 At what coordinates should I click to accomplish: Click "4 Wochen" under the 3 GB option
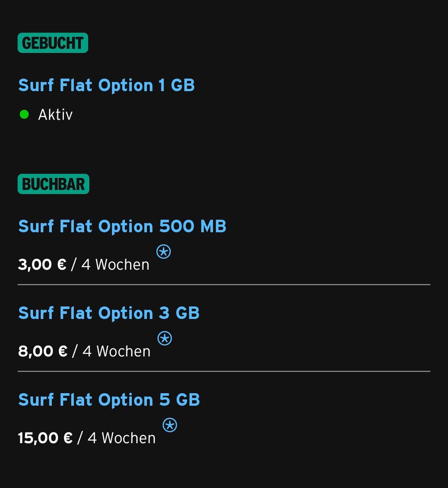(x=117, y=351)
